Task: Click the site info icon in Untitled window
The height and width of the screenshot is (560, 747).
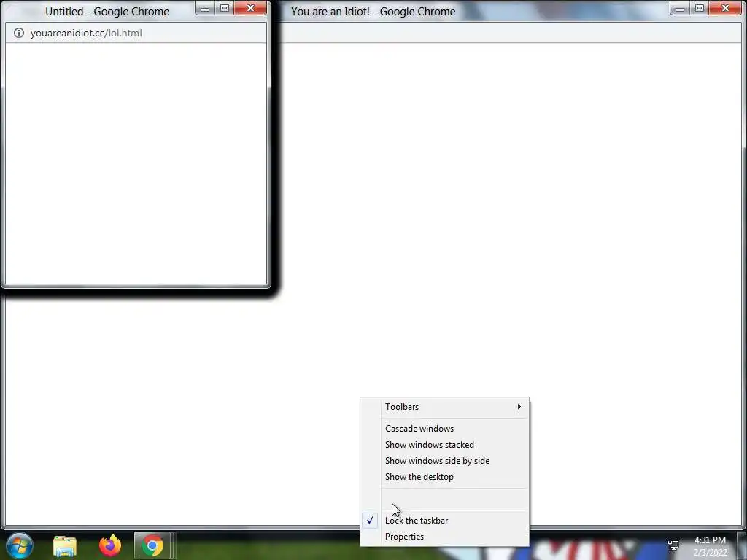Action: (x=18, y=33)
